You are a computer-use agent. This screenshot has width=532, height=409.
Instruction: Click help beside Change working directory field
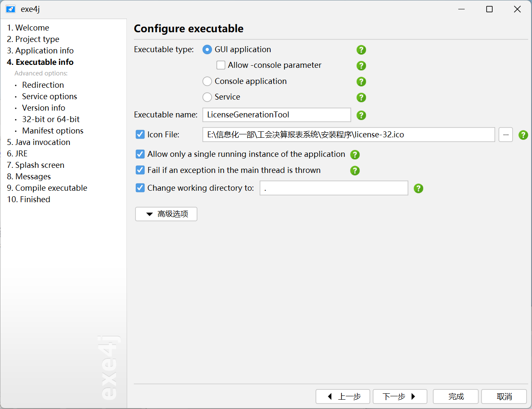(418, 188)
